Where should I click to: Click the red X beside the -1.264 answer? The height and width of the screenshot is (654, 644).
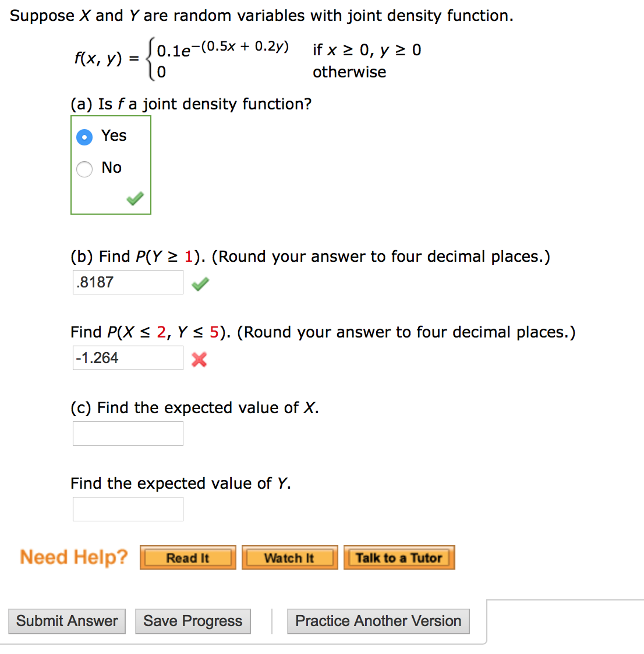point(200,359)
